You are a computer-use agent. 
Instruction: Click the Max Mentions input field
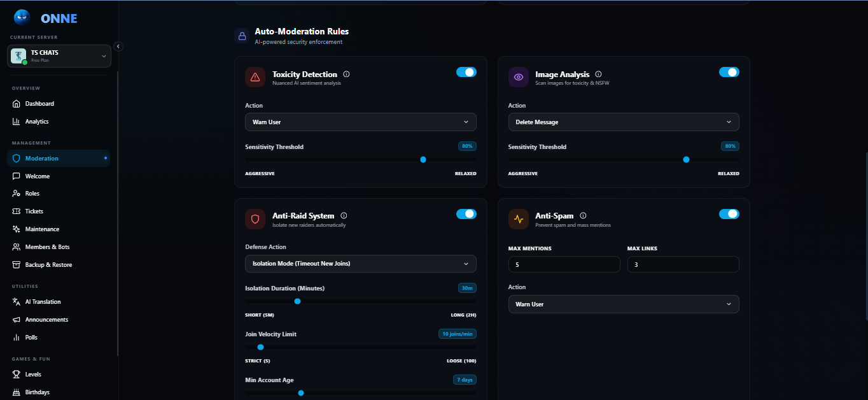[x=564, y=264]
